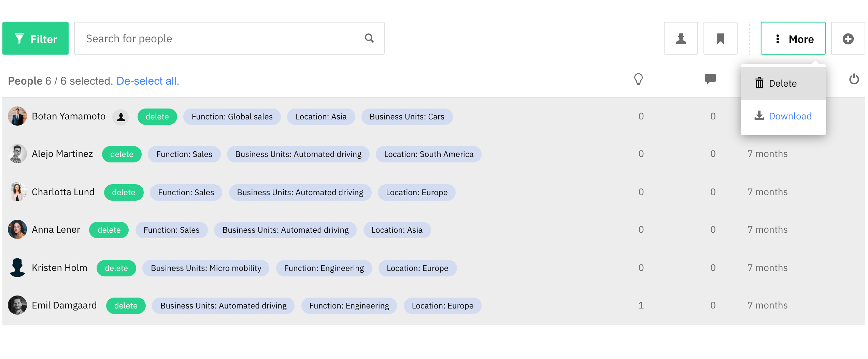Click Automated driving tag for Alejo Martinez
The height and width of the screenshot is (359, 868).
298,154
